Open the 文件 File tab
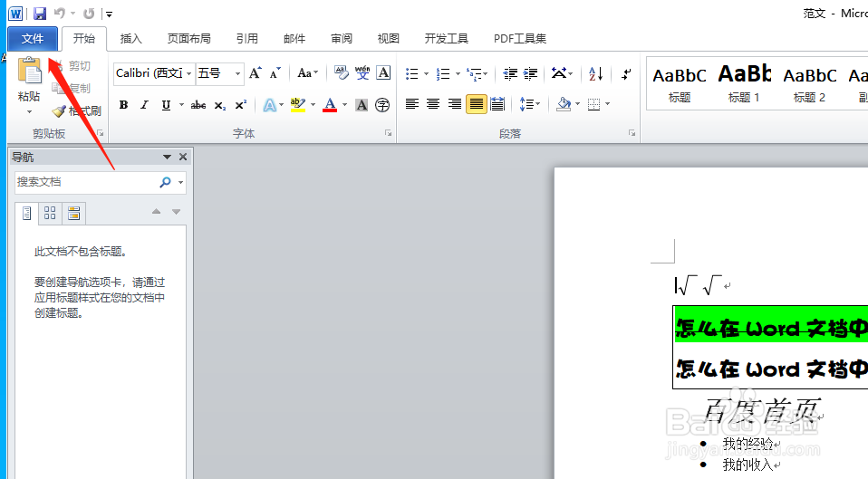868x479 pixels. (x=33, y=39)
